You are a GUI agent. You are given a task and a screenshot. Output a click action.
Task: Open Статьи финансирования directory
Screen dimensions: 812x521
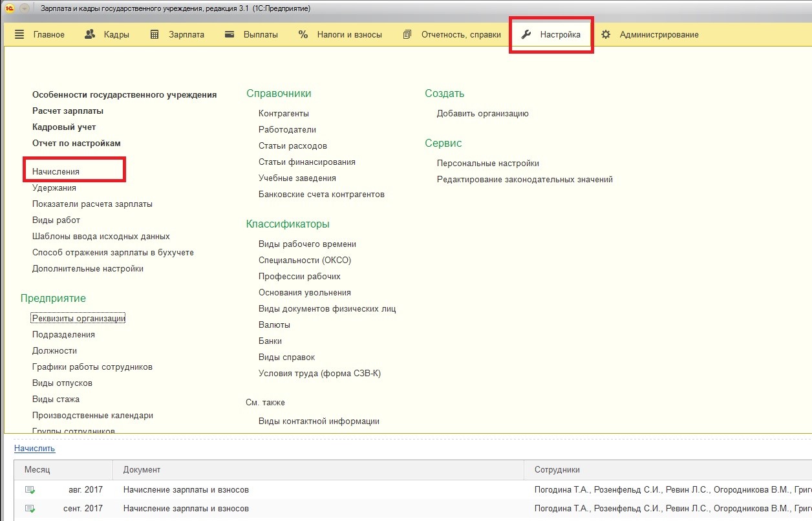[x=307, y=162]
